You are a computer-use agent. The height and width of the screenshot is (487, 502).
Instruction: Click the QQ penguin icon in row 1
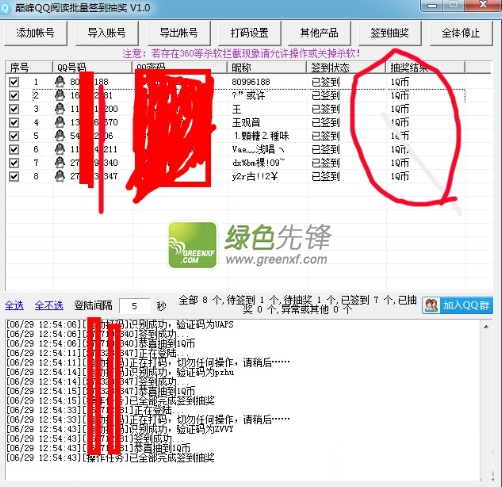pyautogui.click(x=60, y=82)
